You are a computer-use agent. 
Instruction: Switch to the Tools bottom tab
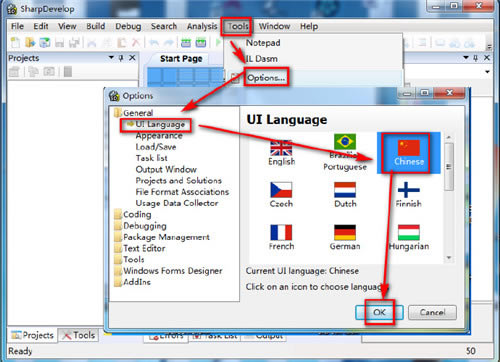pos(79,335)
